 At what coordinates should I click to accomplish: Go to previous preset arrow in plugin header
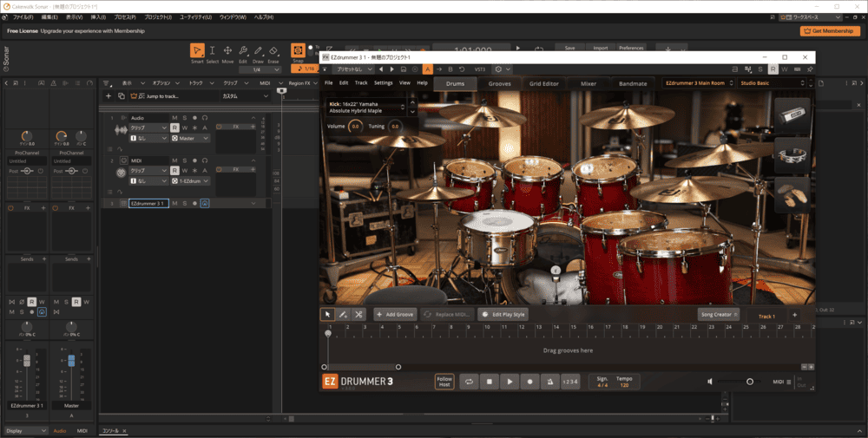click(381, 69)
